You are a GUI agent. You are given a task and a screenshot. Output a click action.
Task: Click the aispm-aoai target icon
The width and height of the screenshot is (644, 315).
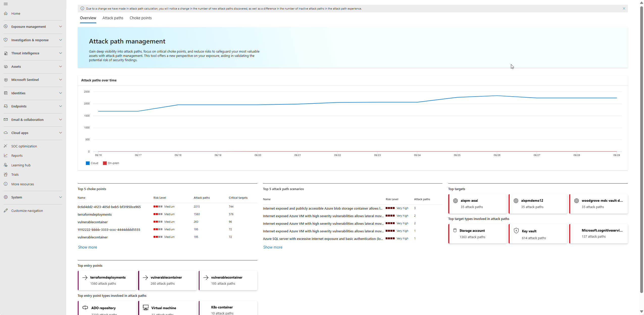455,201
